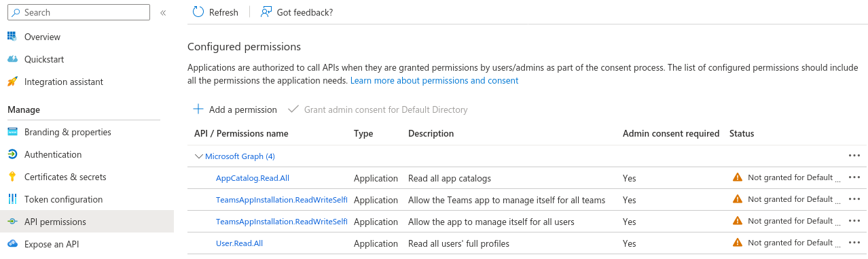Click warning icon in AppCatalog.Read.All row
Screen dimensions: 868x259
pos(738,177)
